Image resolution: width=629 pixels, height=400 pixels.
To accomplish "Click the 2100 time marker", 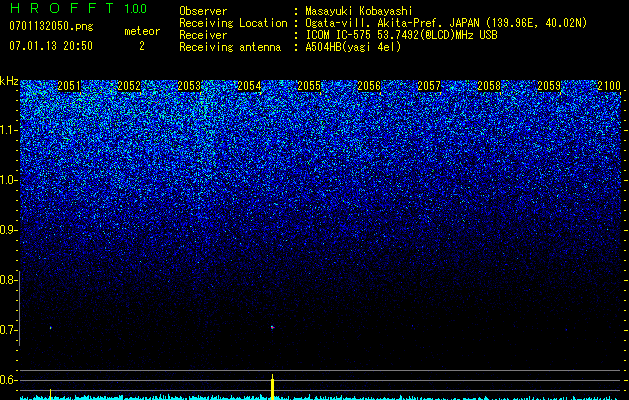I will click(609, 86).
